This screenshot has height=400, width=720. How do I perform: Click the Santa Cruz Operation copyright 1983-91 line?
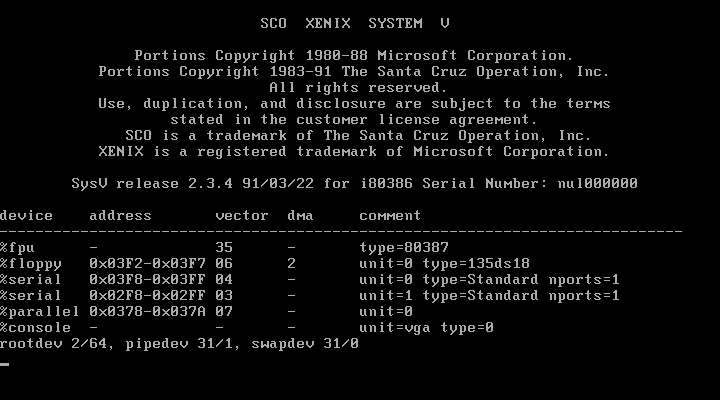[x=354, y=72]
